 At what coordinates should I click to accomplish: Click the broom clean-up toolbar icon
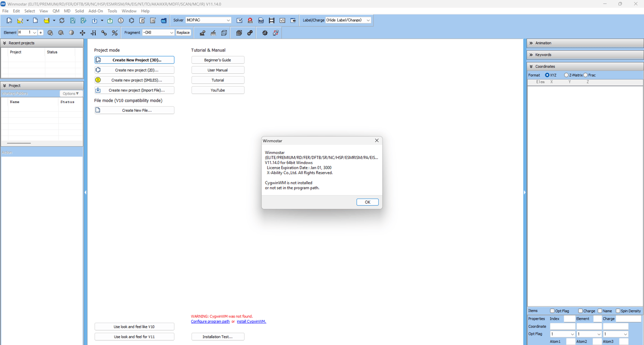[x=213, y=33]
